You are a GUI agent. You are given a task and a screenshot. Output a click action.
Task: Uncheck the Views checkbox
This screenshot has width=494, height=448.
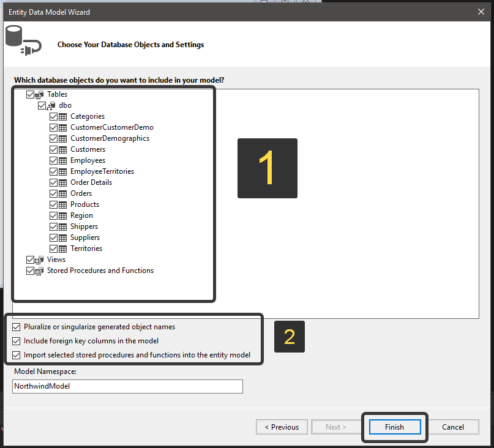[x=30, y=260]
